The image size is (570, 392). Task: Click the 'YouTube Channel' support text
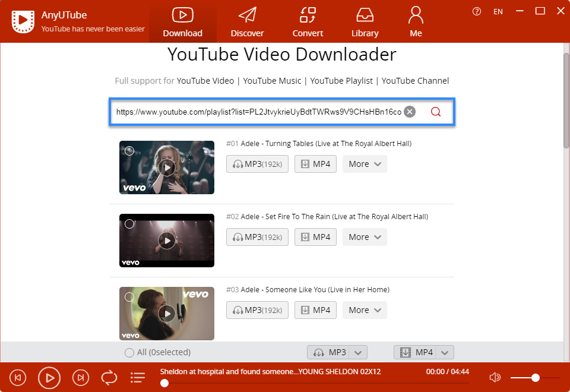point(415,81)
